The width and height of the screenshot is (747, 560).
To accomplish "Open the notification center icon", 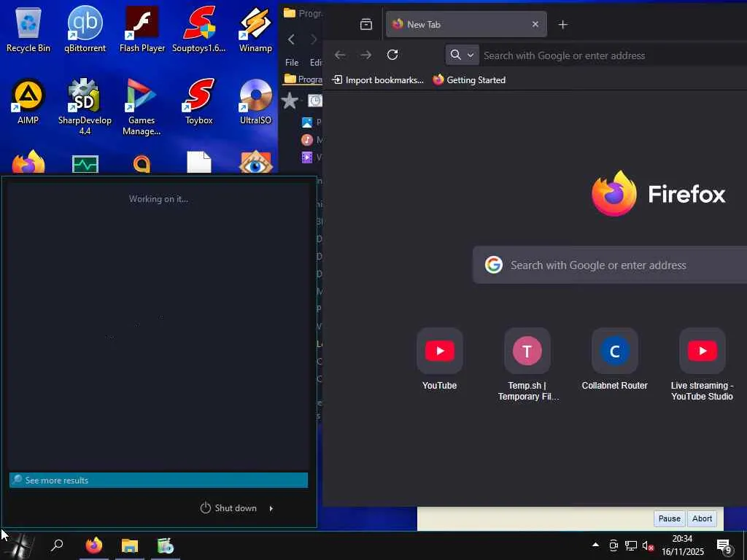I will tap(724, 546).
